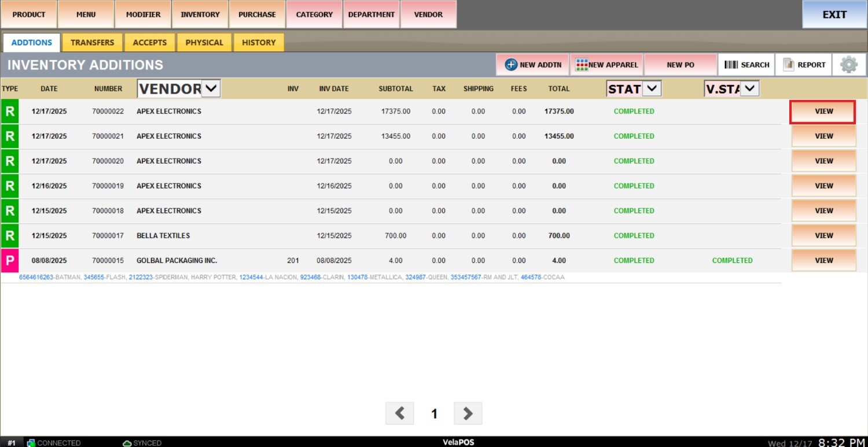Image resolution: width=868 pixels, height=447 pixels.
Task: Click the New Addtn plus icon
Action: click(x=511, y=65)
